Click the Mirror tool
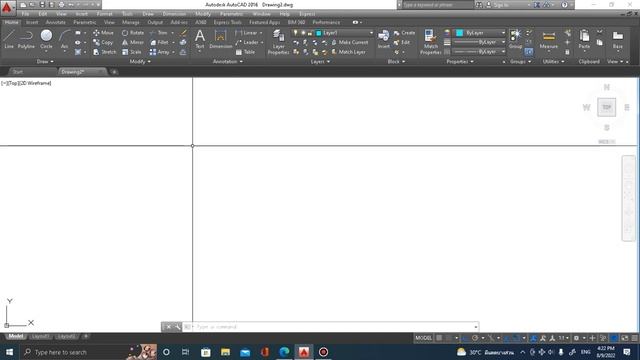 (x=133, y=42)
